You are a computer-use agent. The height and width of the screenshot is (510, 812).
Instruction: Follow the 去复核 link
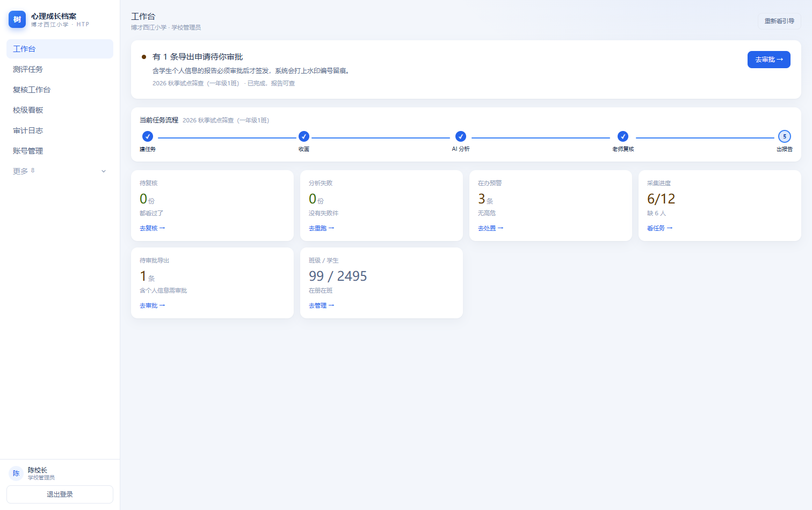[x=153, y=228]
